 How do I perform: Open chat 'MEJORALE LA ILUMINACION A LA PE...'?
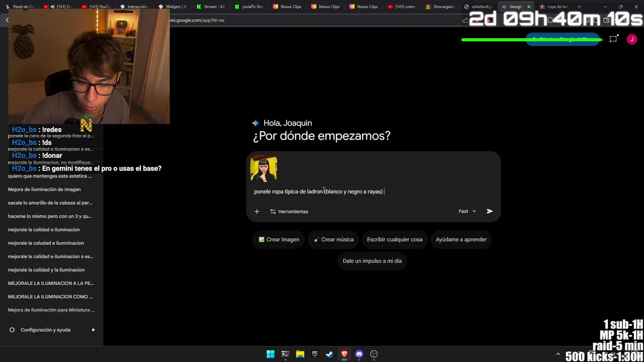[50, 283]
